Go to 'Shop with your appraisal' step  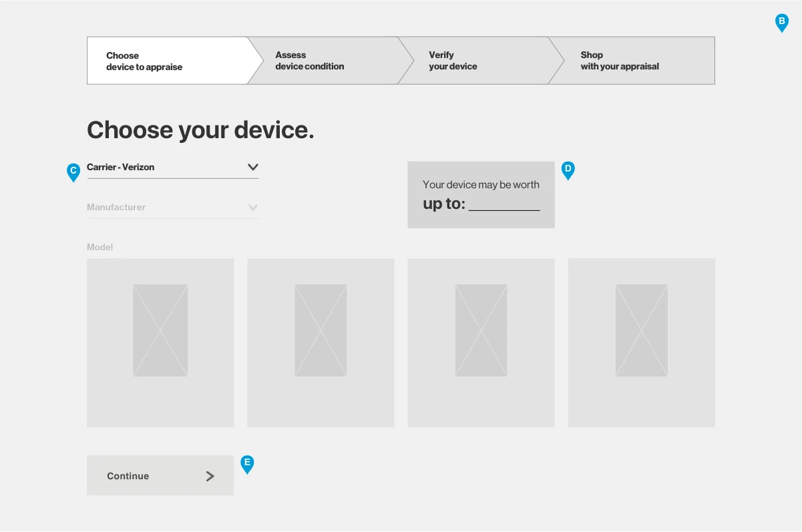[x=632, y=61]
